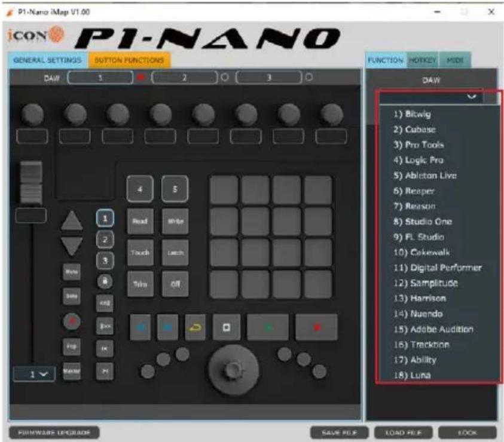The image size is (504, 442).
Task: Click the Write automation button
Action: tap(175, 221)
